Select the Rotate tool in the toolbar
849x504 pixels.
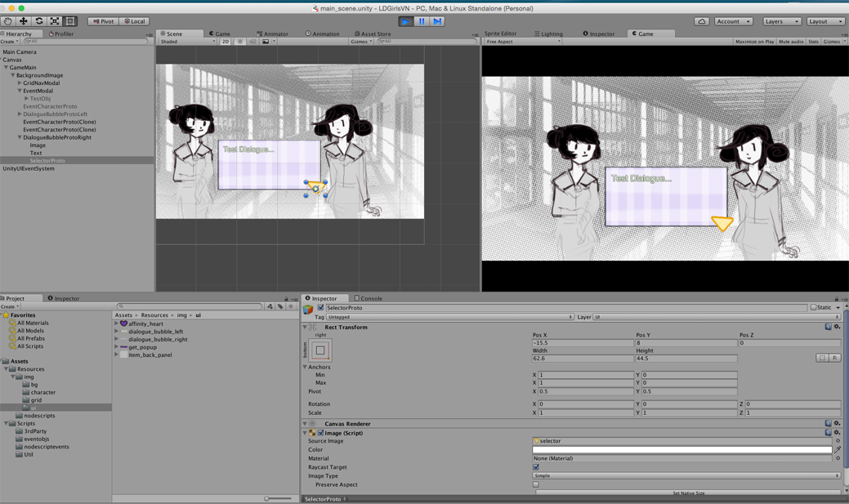[39, 21]
